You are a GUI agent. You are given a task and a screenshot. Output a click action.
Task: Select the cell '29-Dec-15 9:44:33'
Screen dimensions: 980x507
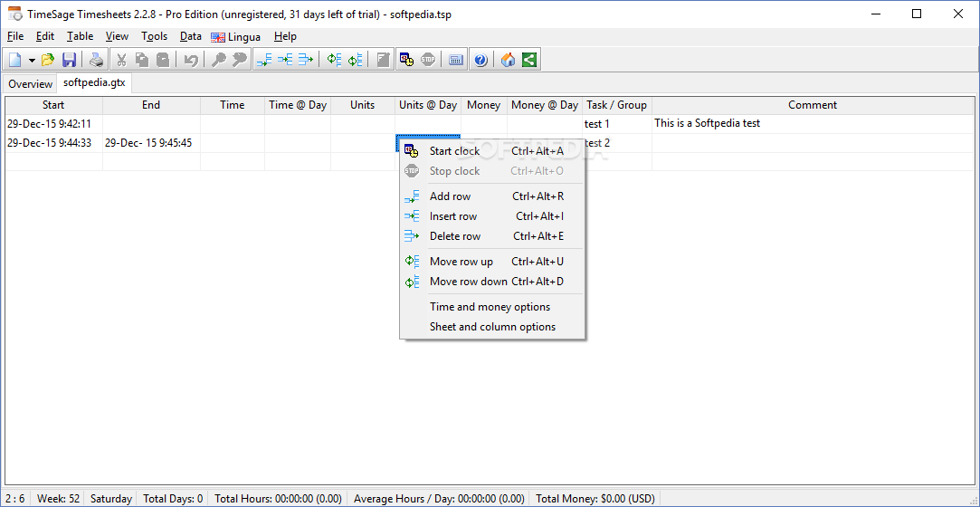pyautogui.click(x=53, y=143)
